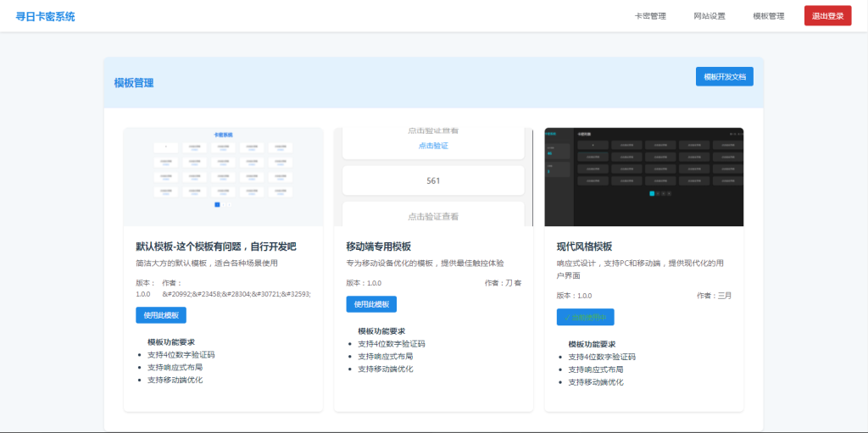Open the 模板开发文档 button
This screenshot has width=868, height=433.
click(x=724, y=76)
